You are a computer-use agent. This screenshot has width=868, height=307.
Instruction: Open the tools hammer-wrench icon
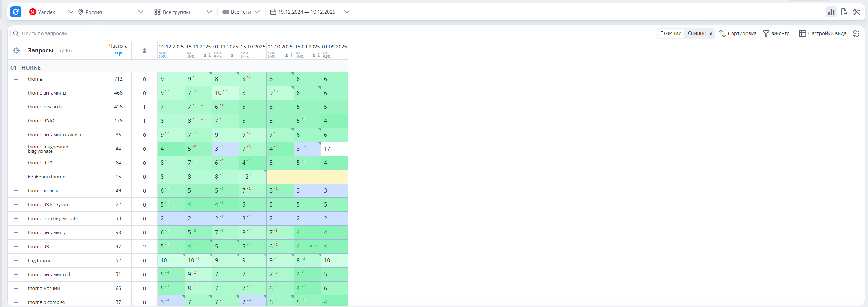[x=856, y=12]
